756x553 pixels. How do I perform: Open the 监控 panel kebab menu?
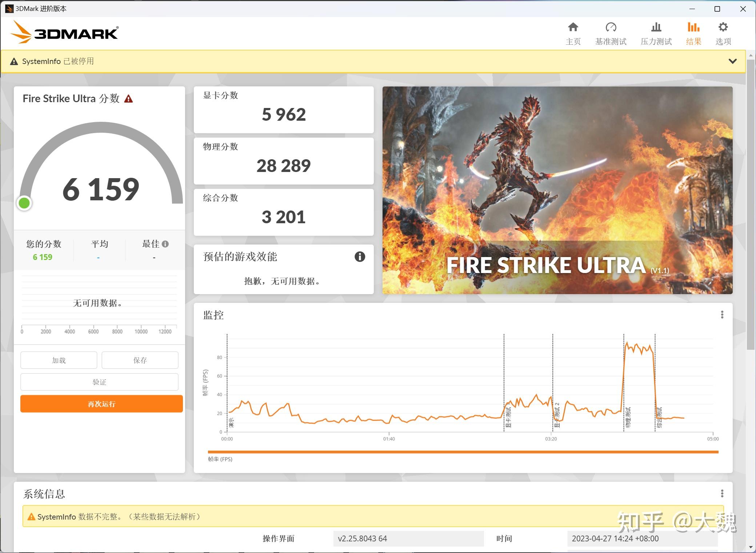(722, 315)
